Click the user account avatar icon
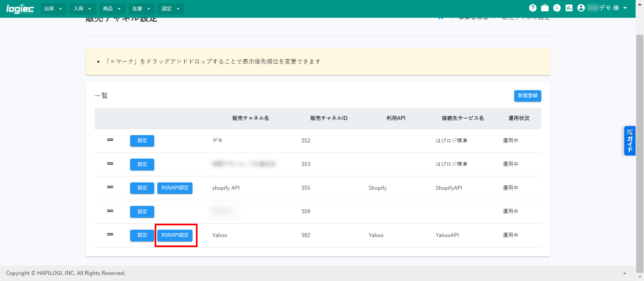644x281 pixels. (x=581, y=8)
